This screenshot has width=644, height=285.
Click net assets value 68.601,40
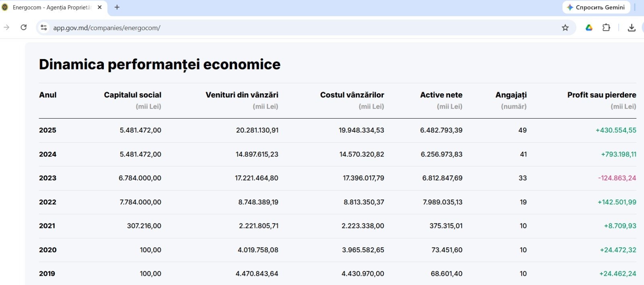click(446, 274)
